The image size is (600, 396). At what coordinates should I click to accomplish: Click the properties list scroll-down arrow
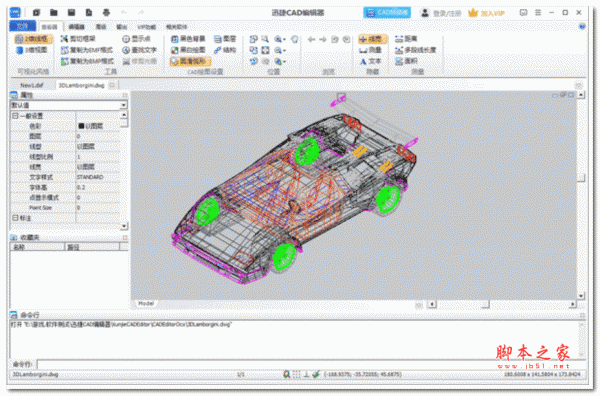(x=124, y=226)
